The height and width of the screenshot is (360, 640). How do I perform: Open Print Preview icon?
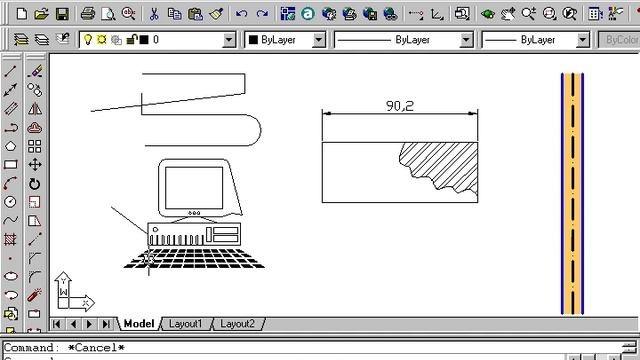coord(108,14)
